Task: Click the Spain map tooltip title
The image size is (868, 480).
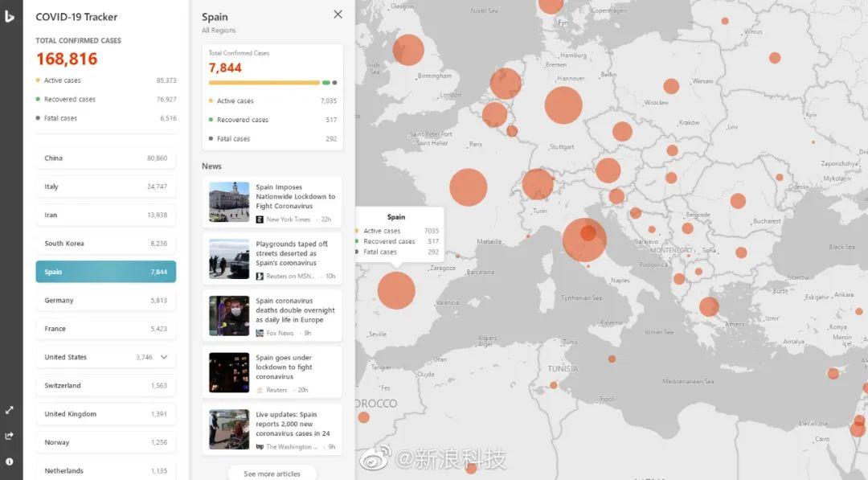Action: coord(396,217)
